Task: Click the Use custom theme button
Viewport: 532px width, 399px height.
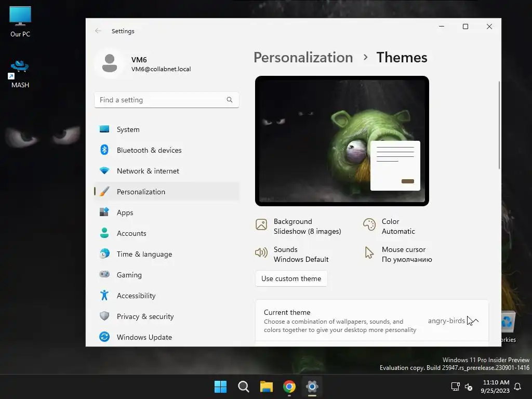Action: point(291,278)
